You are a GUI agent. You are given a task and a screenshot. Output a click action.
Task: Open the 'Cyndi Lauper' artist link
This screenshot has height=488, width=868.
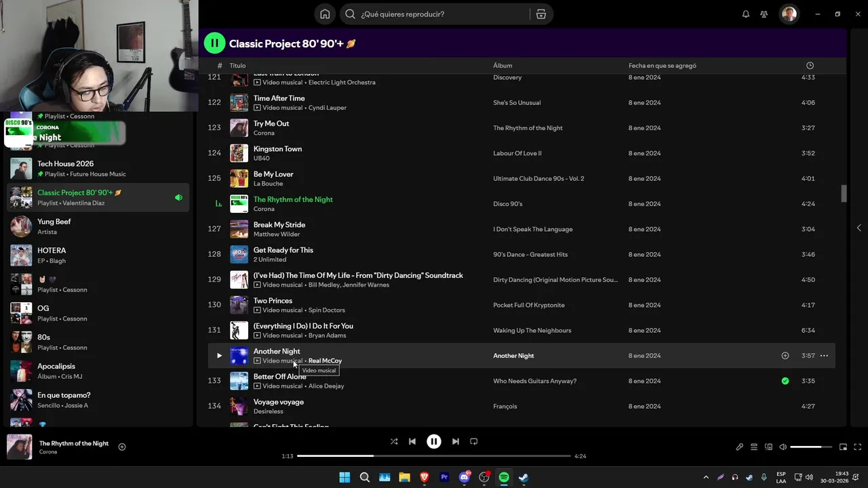(x=328, y=108)
